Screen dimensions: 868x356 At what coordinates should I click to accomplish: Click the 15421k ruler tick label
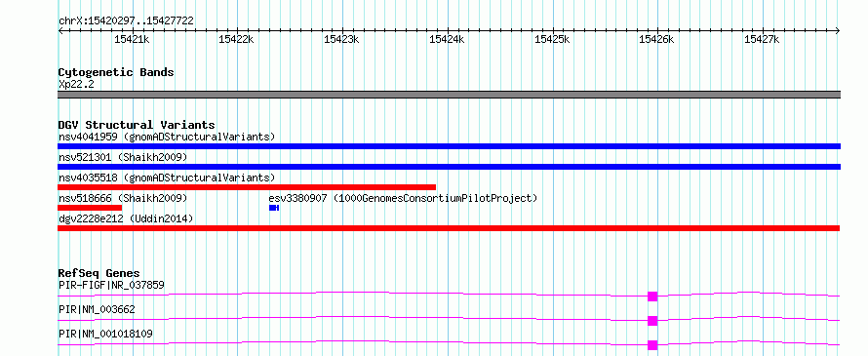(132, 39)
